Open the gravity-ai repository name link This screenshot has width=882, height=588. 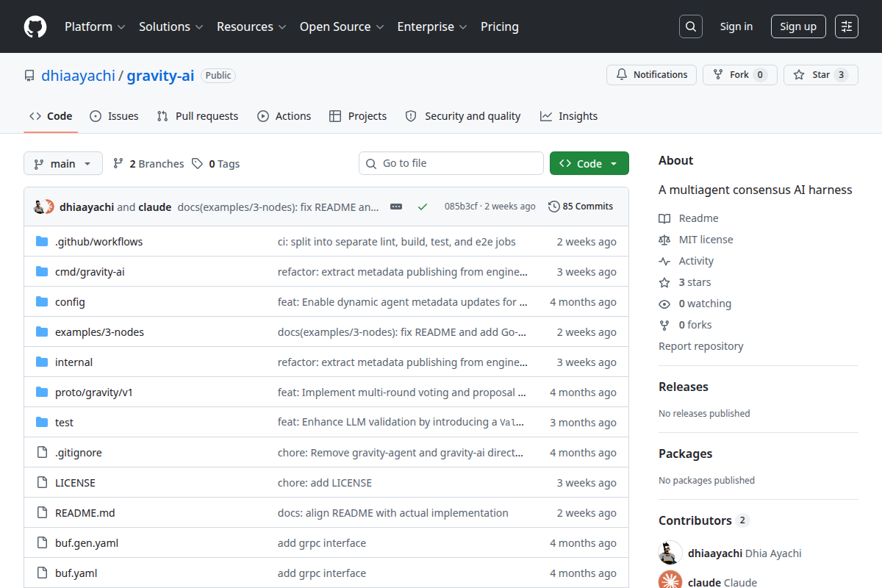pos(160,75)
